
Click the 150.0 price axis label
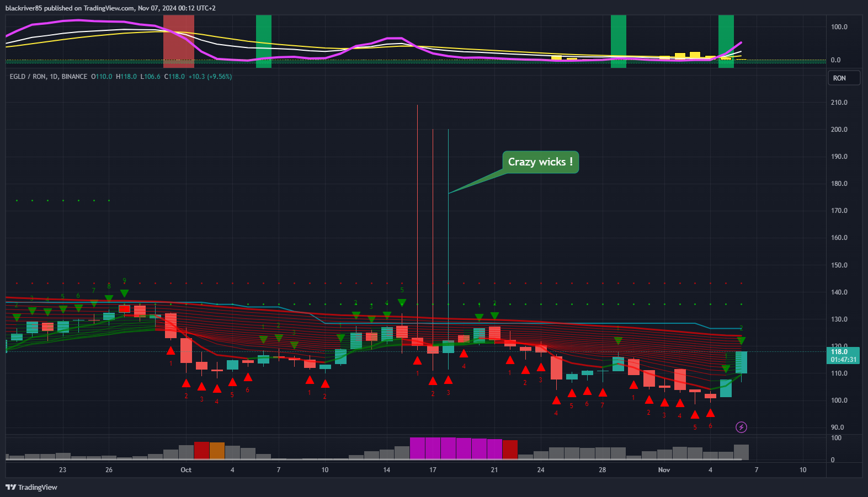839,265
